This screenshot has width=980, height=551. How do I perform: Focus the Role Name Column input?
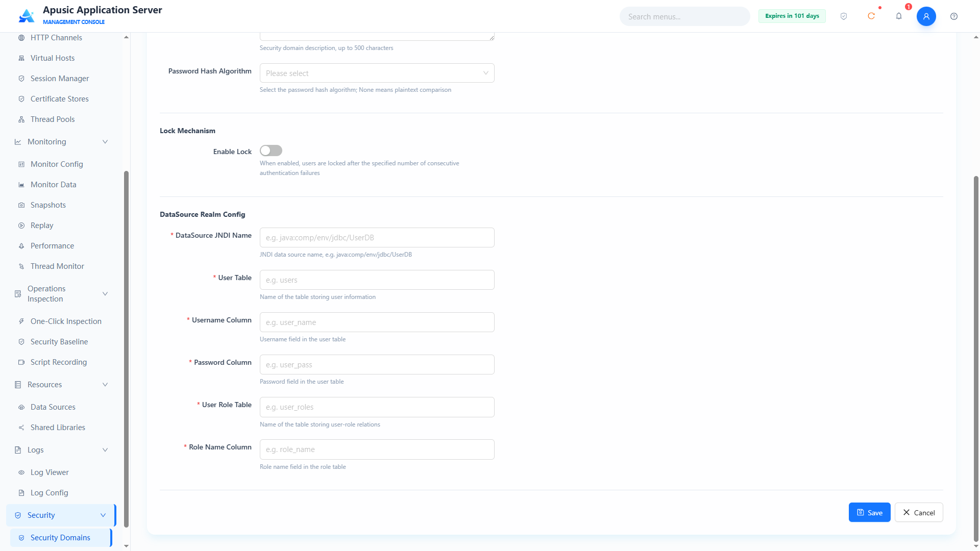[x=377, y=449]
